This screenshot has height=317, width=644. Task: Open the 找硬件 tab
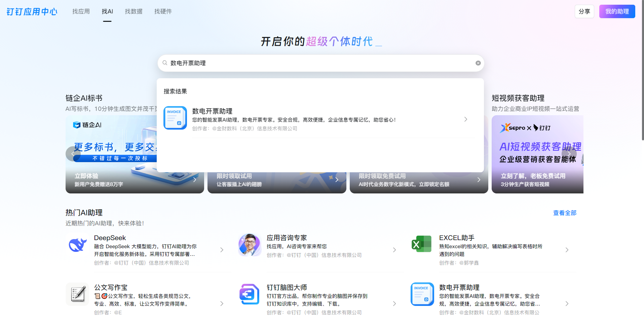tap(163, 11)
